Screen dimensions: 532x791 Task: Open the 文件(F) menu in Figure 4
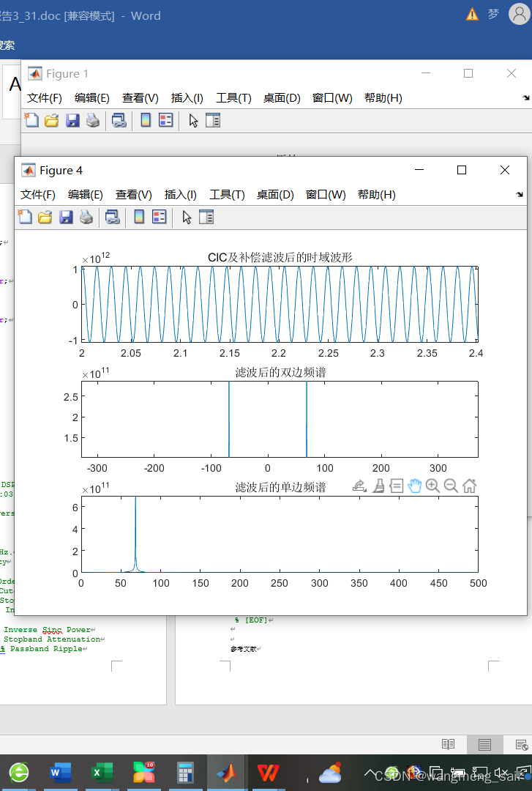point(38,195)
